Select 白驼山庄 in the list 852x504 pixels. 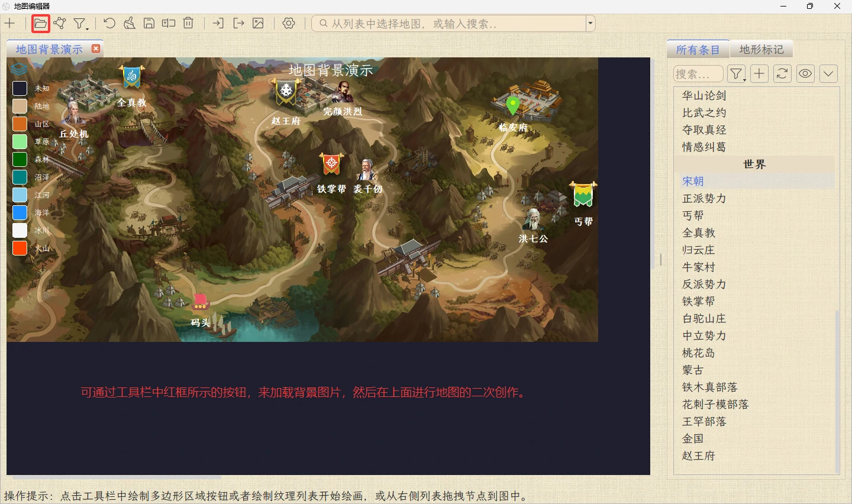click(754, 318)
